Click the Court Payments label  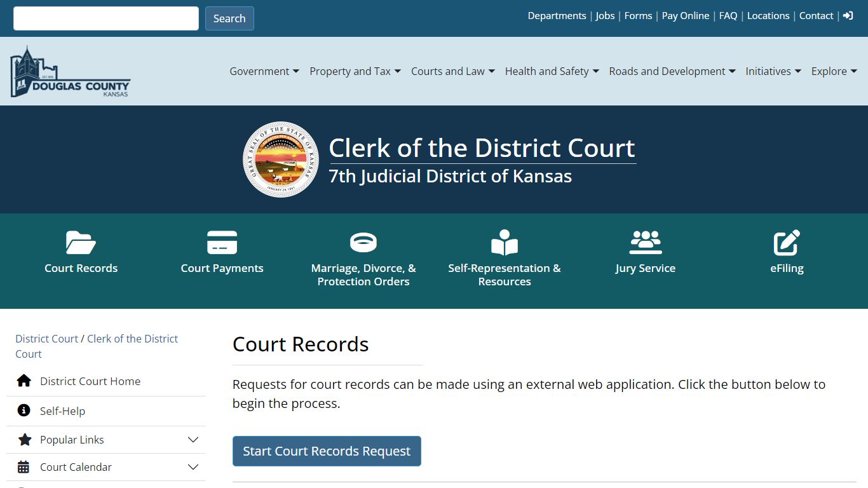click(x=222, y=268)
